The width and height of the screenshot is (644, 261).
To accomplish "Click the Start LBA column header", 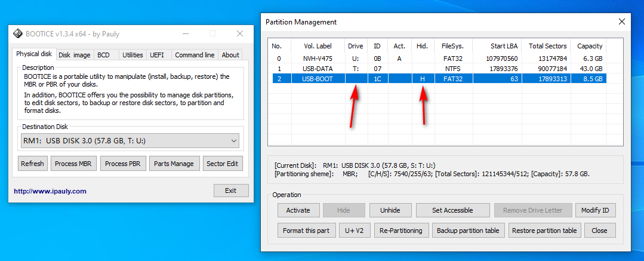I will pyautogui.click(x=497, y=46).
